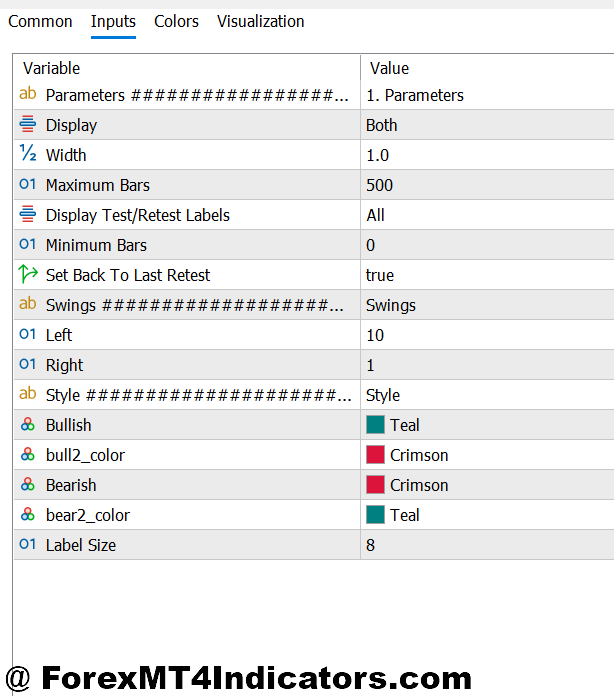Screen dimensions: 614x696
Task: Go to the Visualization tab
Action: click(261, 21)
